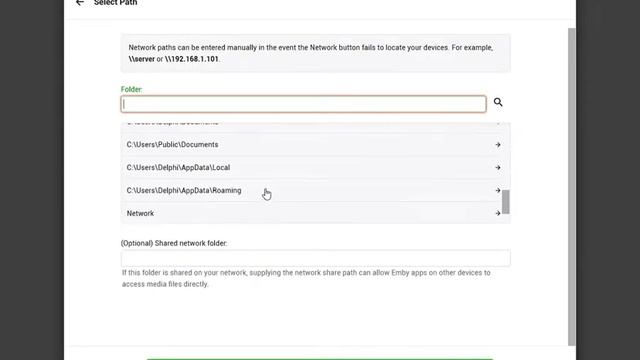Expand arrow for AppData\Roaming row

[x=498, y=190]
